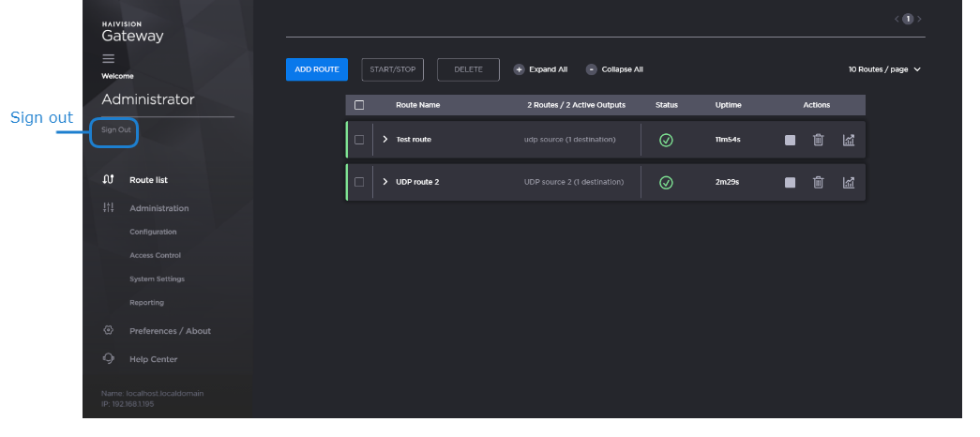Click the ADD ROUTE button

[317, 69]
